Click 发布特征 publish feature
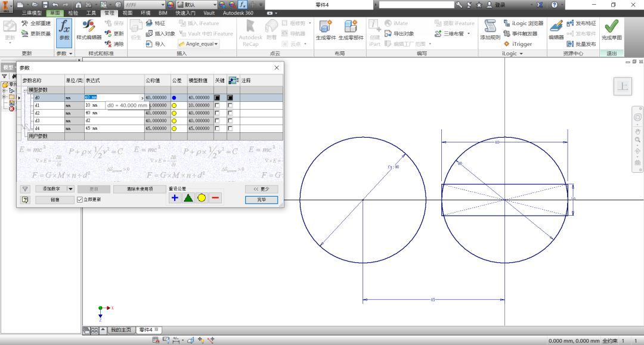Screen dimensions: 644x345 click(581, 23)
